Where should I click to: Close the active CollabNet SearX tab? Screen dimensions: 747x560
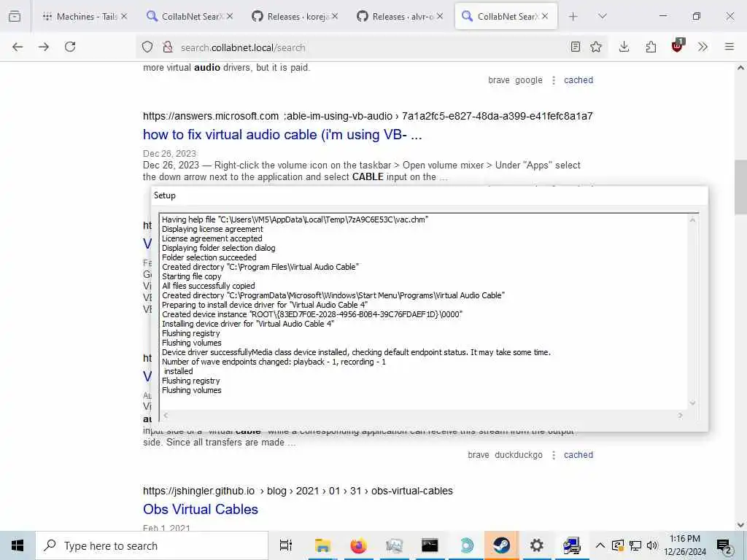(545, 16)
